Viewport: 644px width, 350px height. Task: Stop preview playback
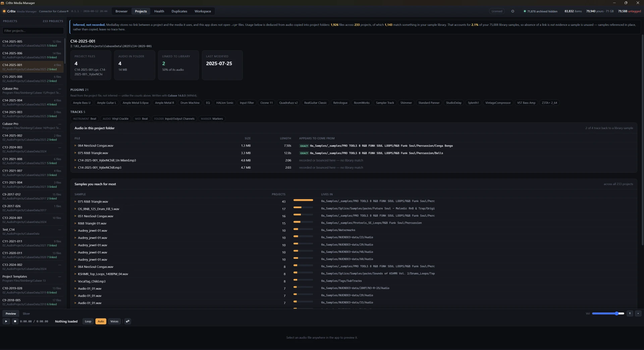[x=15, y=321]
